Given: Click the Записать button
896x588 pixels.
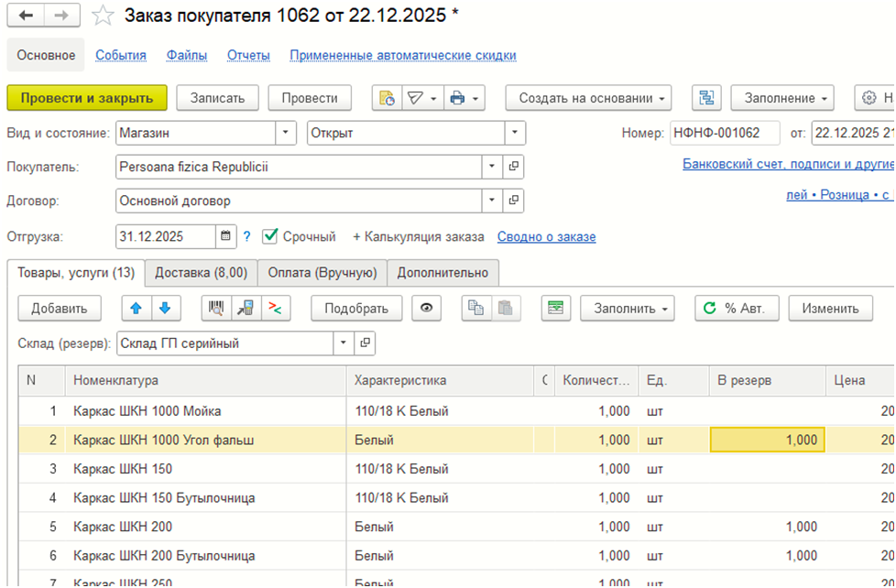Looking at the screenshot, I should pyautogui.click(x=218, y=98).
